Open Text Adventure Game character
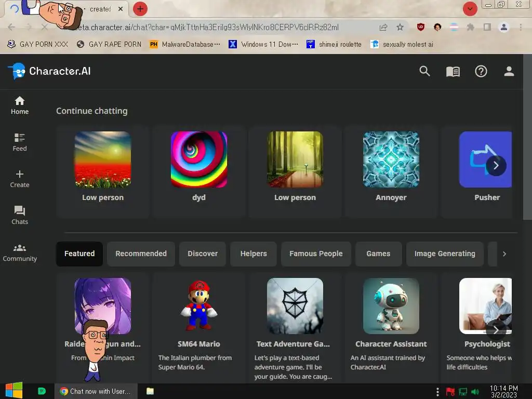 (x=295, y=327)
